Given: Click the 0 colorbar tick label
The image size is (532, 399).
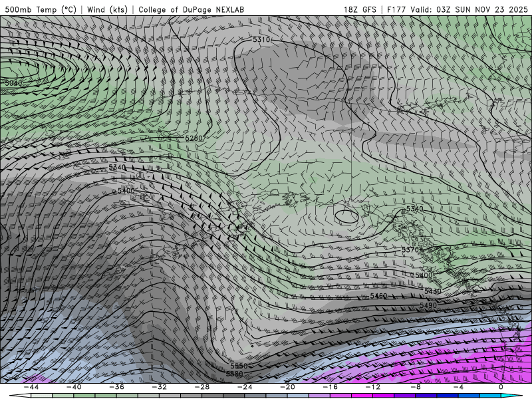Looking at the screenshot, I should [501, 387].
